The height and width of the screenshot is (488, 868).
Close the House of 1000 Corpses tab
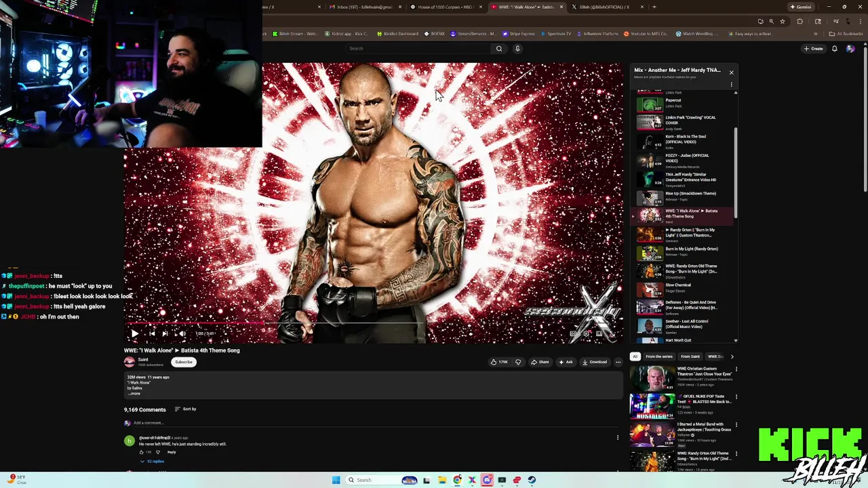click(481, 7)
